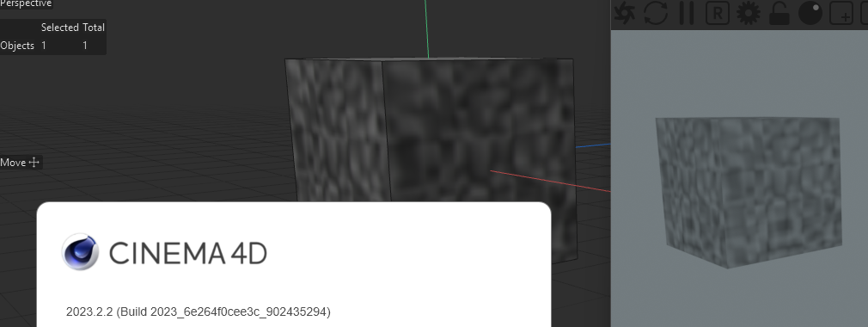The image size is (868, 327).
Task: Click the Total column header
Action: [x=94, y=28]
